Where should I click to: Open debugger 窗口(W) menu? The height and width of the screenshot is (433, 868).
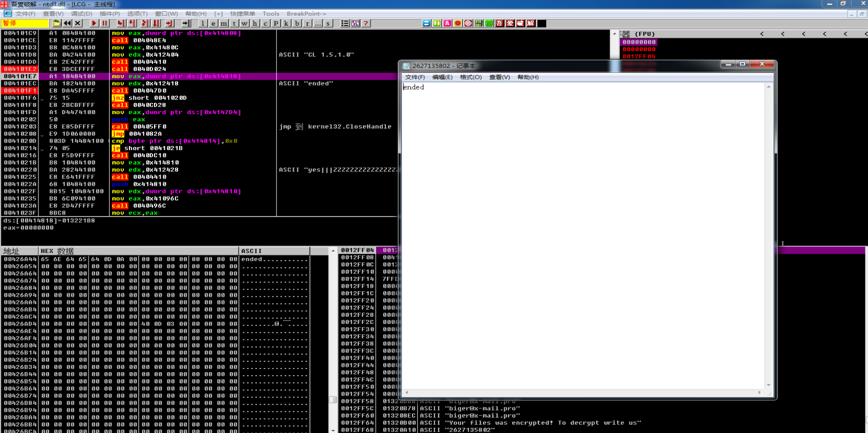click(x=166, y=14)
